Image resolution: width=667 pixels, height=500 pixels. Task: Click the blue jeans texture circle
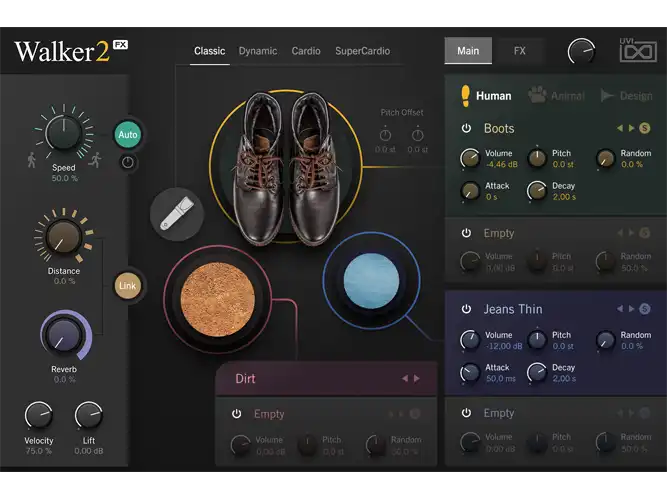371,280
